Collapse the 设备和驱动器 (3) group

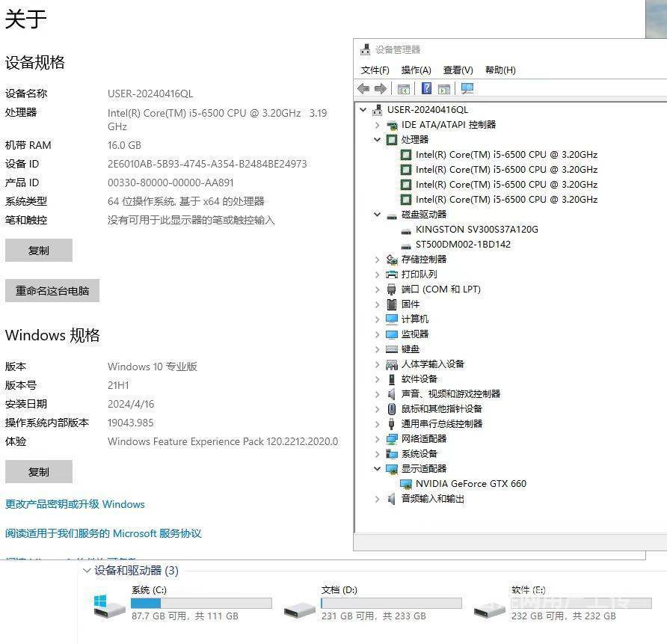tap(87, 571)
